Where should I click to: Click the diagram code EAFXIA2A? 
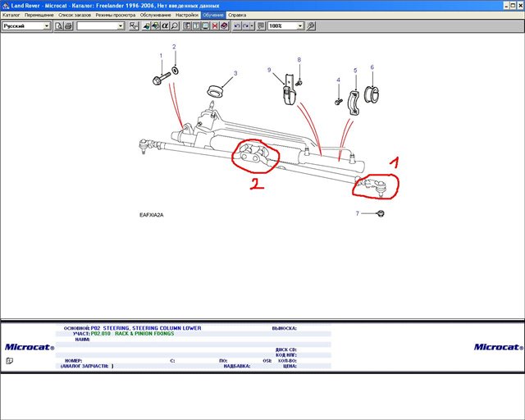(x=151, y=215)
